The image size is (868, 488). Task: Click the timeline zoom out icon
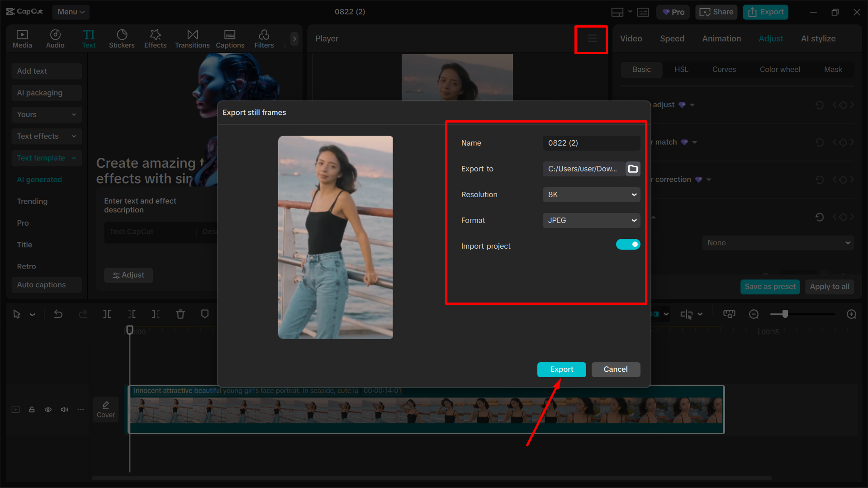tap(754, 314)
